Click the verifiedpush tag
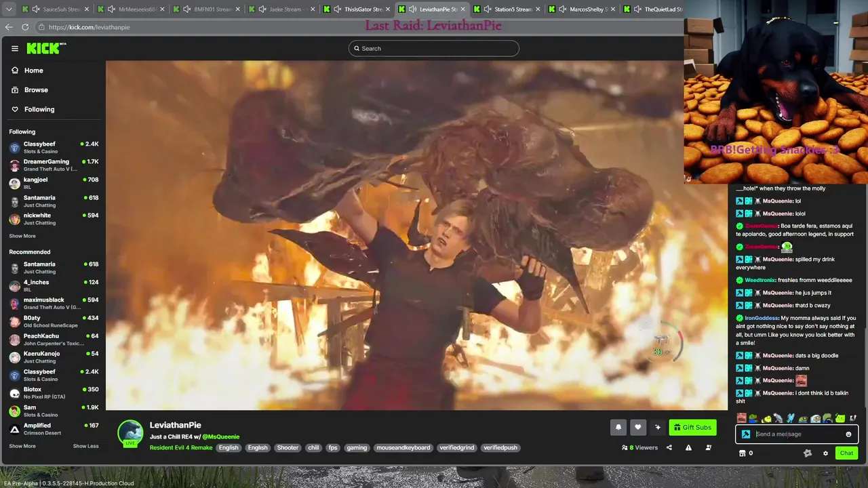 500,447
